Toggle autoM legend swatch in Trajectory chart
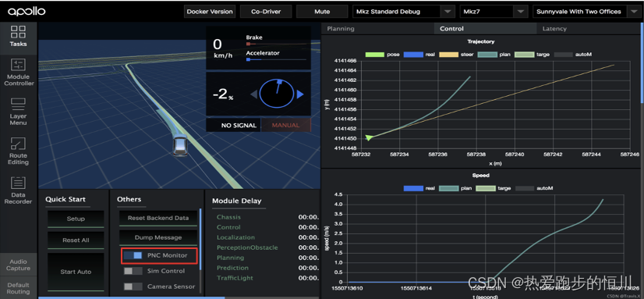The image size is (644, 299). click(x=564, y=55)
